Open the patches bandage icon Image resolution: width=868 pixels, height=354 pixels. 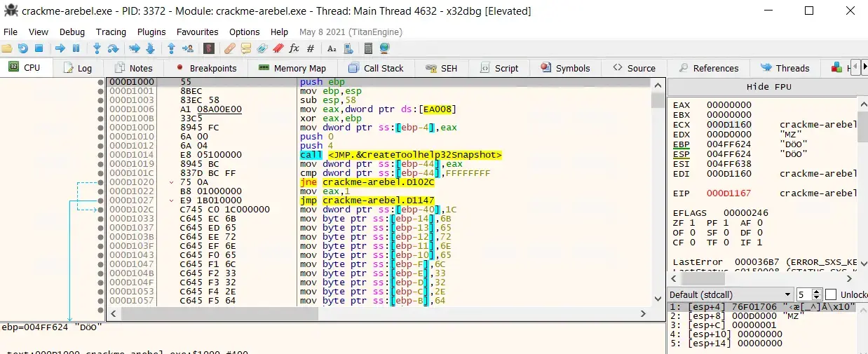229,48
